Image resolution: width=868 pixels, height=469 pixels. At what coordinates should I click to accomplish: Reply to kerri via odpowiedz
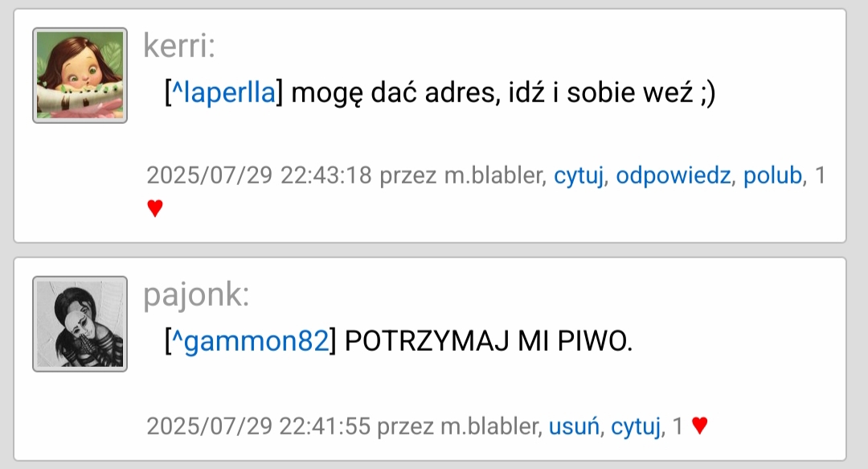674,175
